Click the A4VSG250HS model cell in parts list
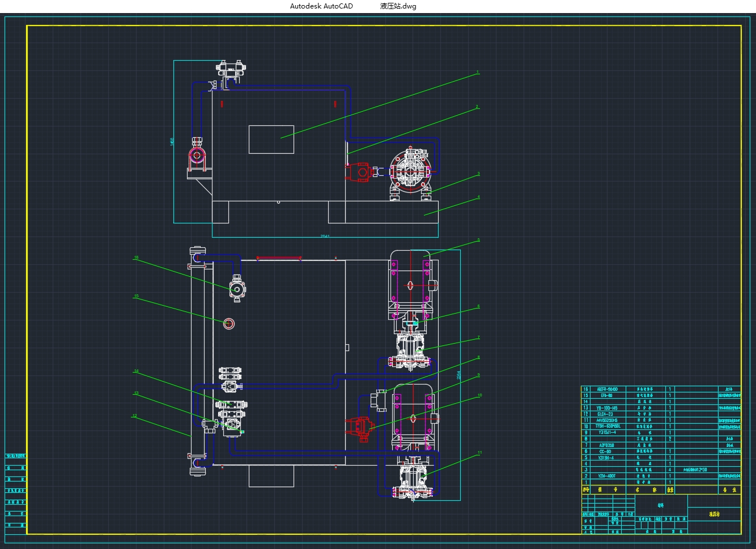 coord(607,420)
